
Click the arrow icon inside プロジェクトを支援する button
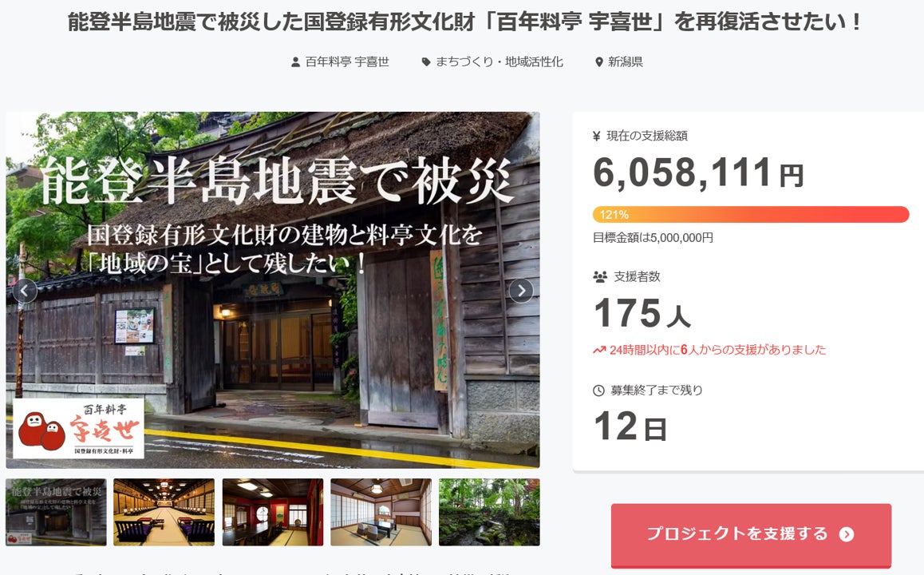pos(847,534)
